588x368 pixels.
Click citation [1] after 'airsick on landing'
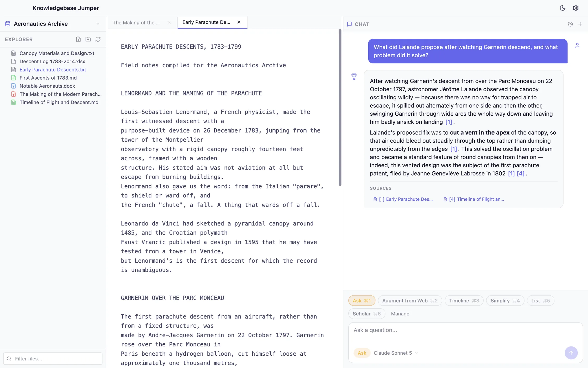(x=449, y=122)
